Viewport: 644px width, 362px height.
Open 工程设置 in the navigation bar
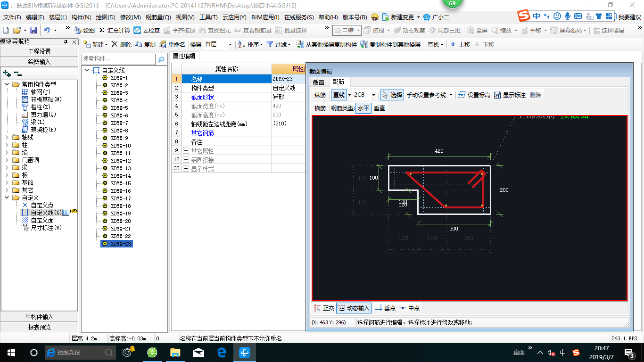pos(39,51)
